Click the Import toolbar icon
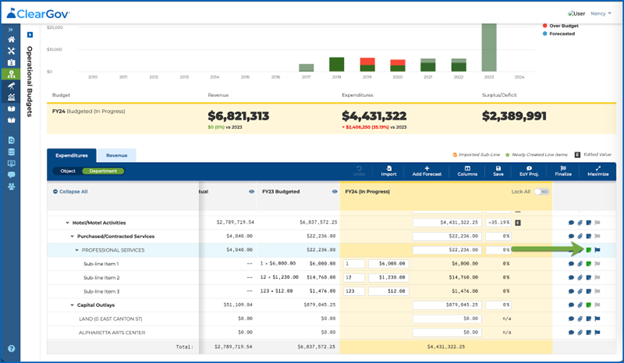This screenshot has height=363, width=624. click(x=388, y=171)
